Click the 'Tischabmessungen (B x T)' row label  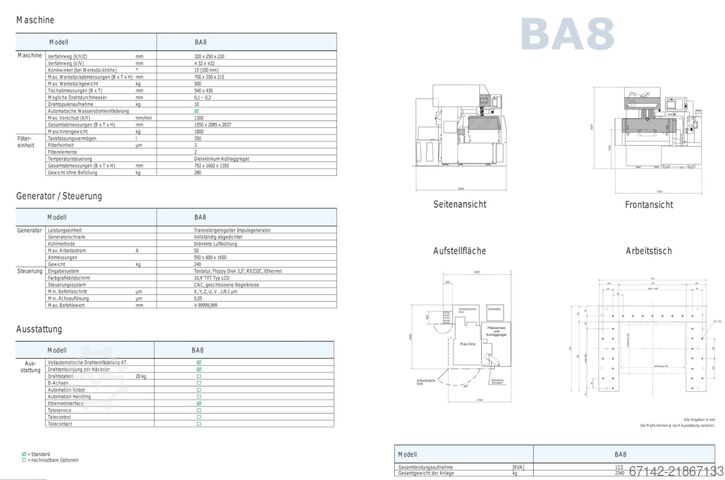[75, 91]
